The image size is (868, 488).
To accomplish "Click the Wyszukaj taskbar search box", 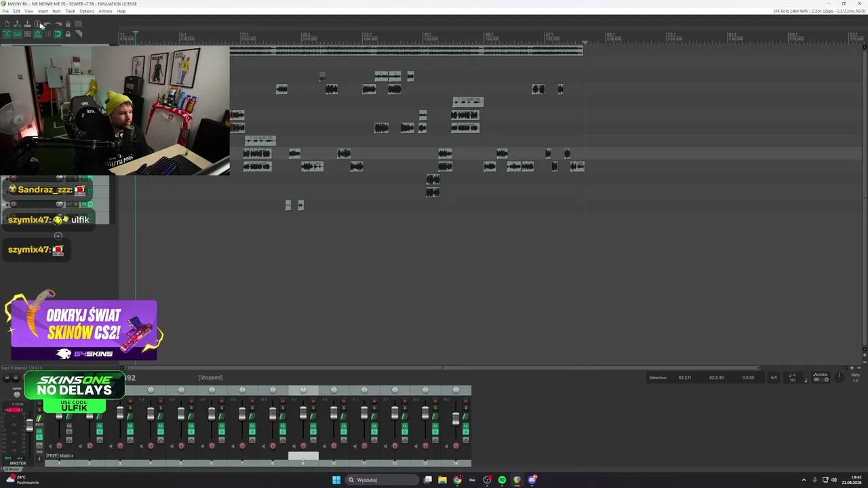I will [x=382, y=480].
